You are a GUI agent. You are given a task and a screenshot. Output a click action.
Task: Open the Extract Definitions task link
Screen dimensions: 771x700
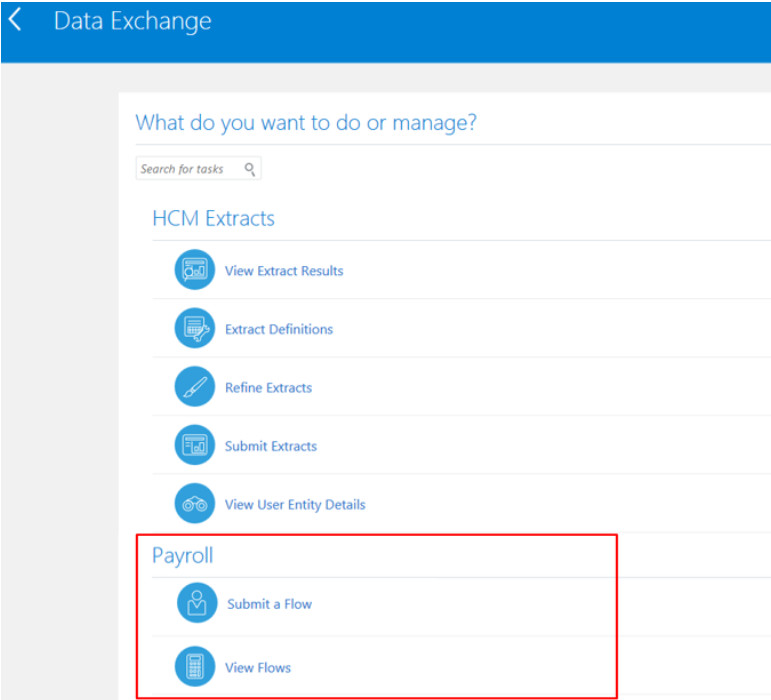(279, 329)
